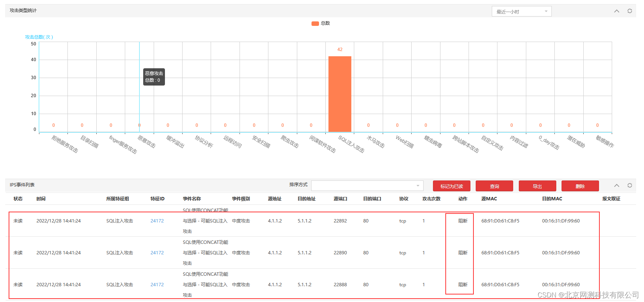Click the 协议 column header
Image resolution: width=644 pixels, height=302 pixels.
(x=404, y=199)
